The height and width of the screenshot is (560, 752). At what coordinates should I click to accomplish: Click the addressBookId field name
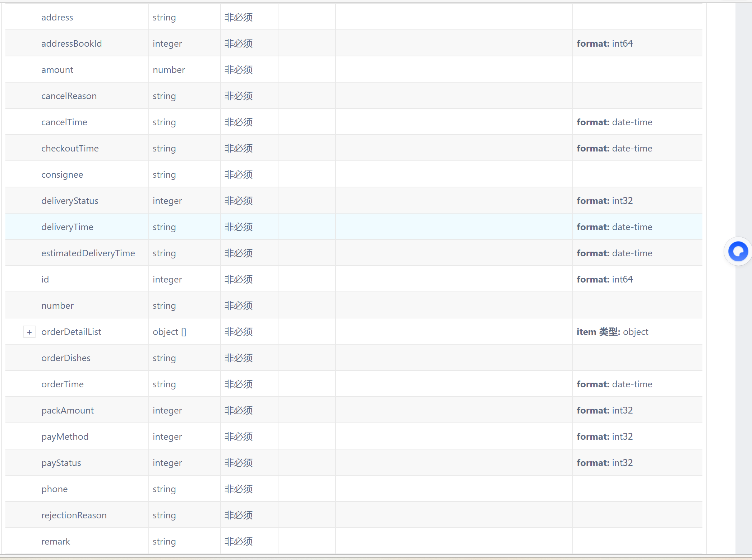[x=71, y=43]
